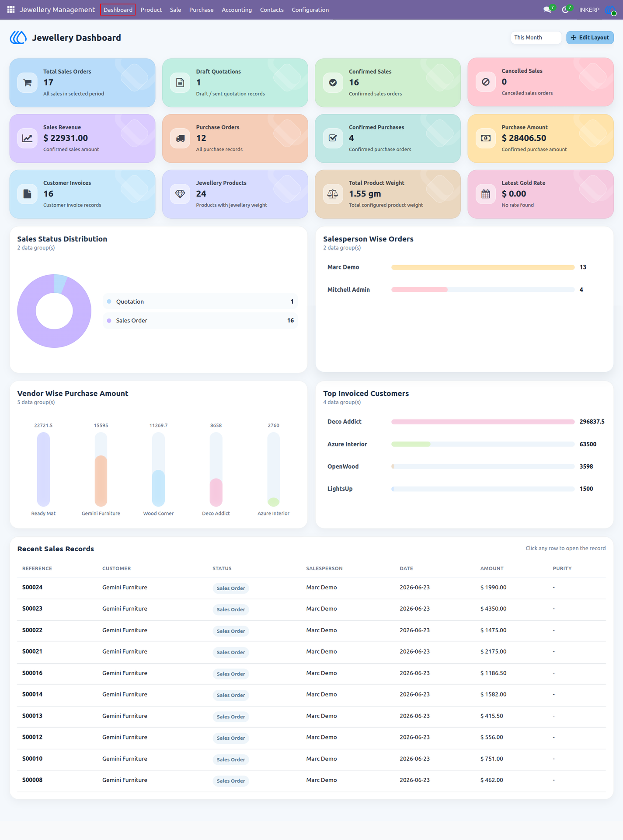Open the Product menu
623x840 pixels.
pyautogui.click(x=151, y=10)
